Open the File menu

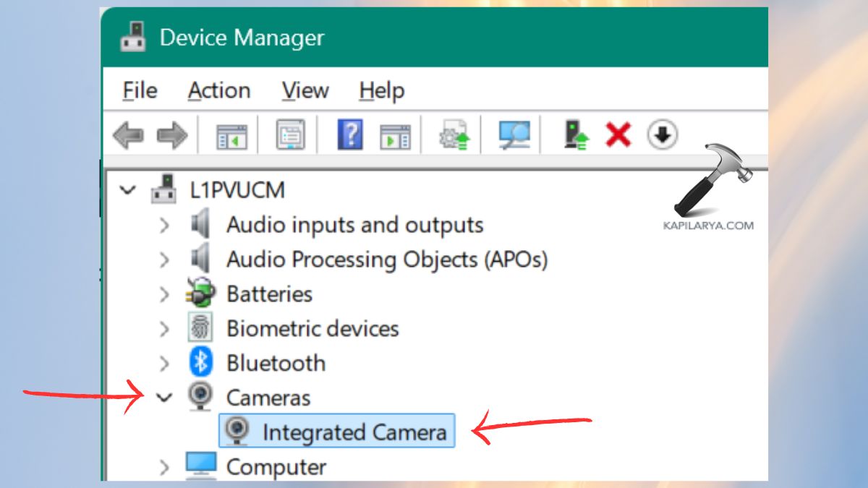140,91
